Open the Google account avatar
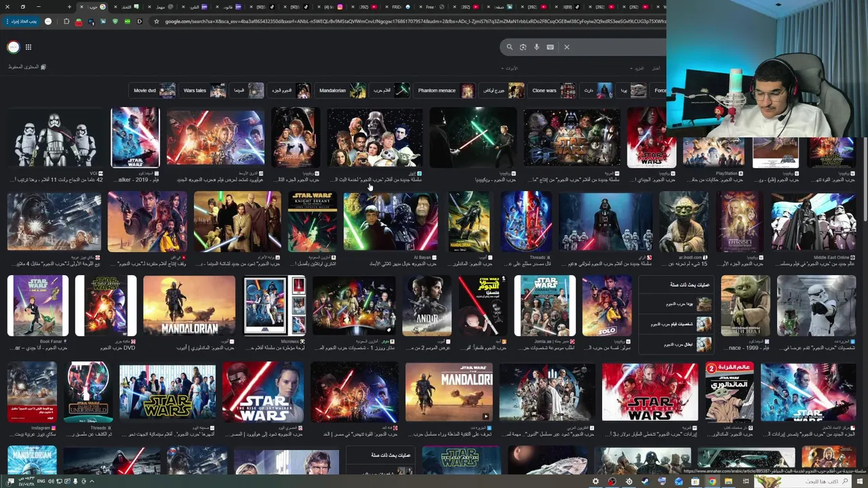Screen dimensions: 868x488 tap(13, 47)
